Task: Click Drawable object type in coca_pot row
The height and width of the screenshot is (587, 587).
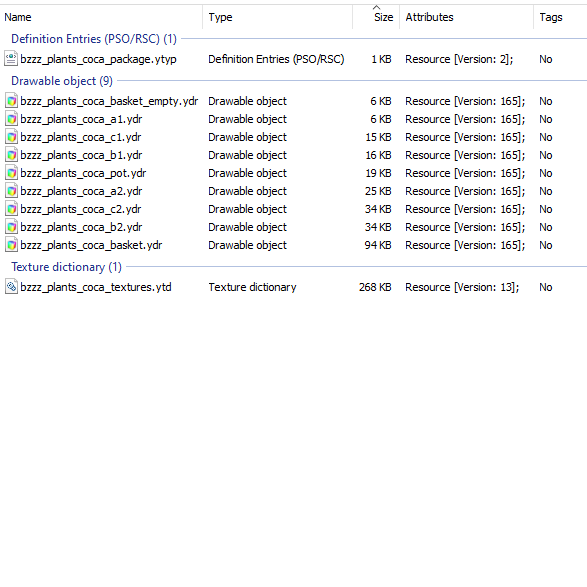Action: 247,173
